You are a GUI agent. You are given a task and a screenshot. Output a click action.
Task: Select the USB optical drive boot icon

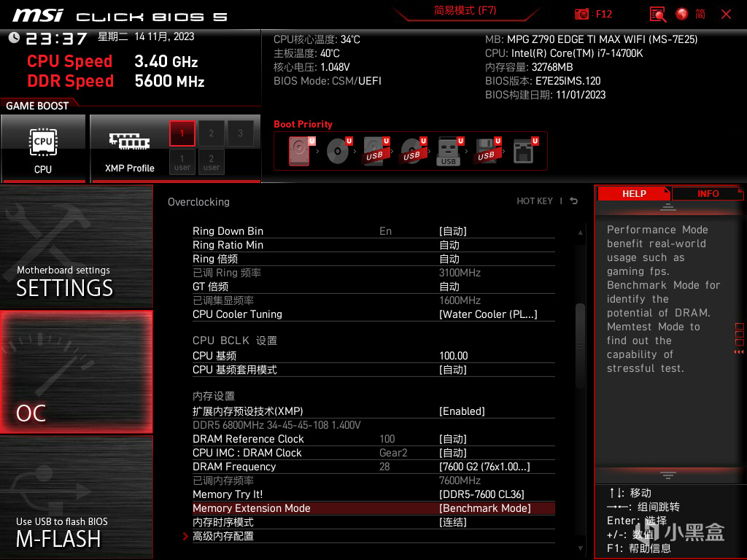(413, 151)
